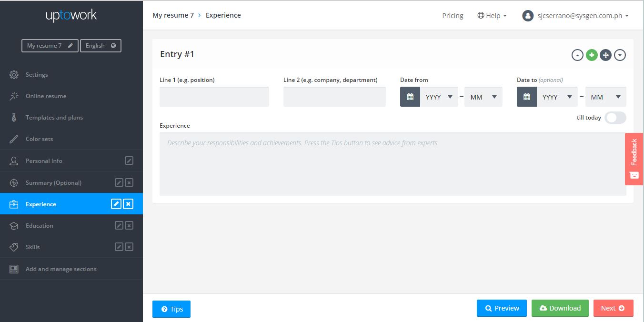The width and height of the screenshot is (644, 322).
Task: Click the Next button
Action: point(614,308)
